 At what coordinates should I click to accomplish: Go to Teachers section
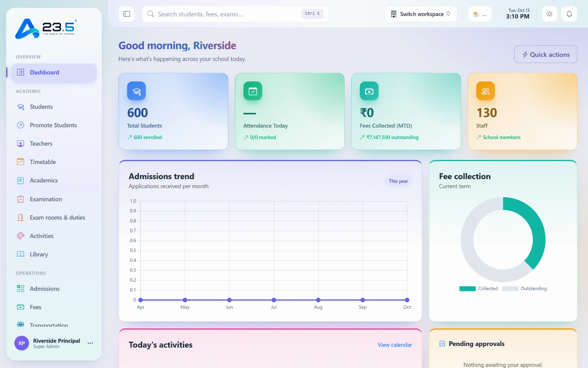(x=54, y=144)
